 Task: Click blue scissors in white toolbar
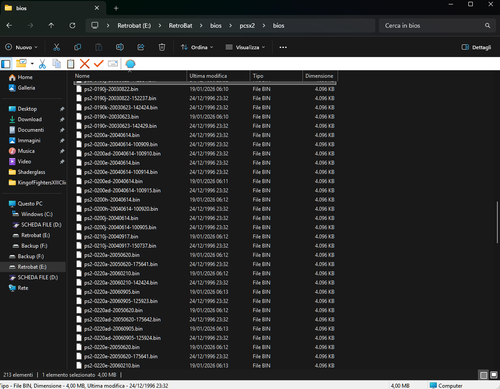(x=42, y=64)
